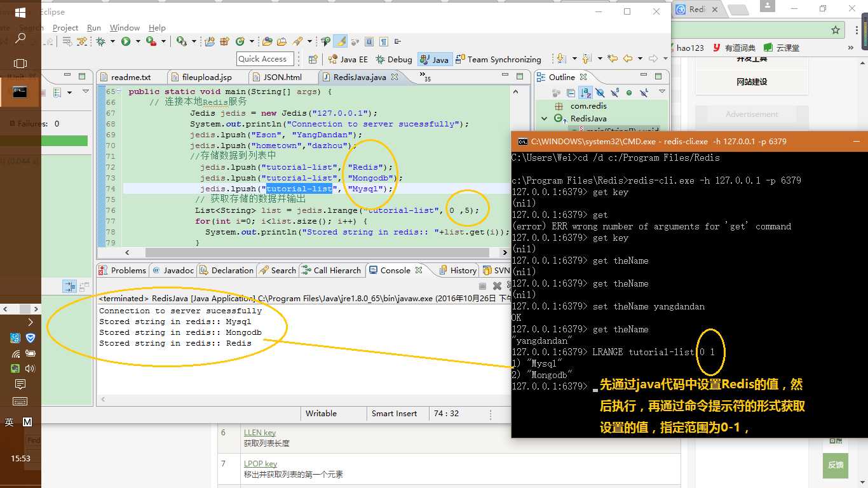Image resolution: width=868 pixels, height=488 pixels.
Task: Show hidden editor tabs list (35)
Action: pos(425,77)
